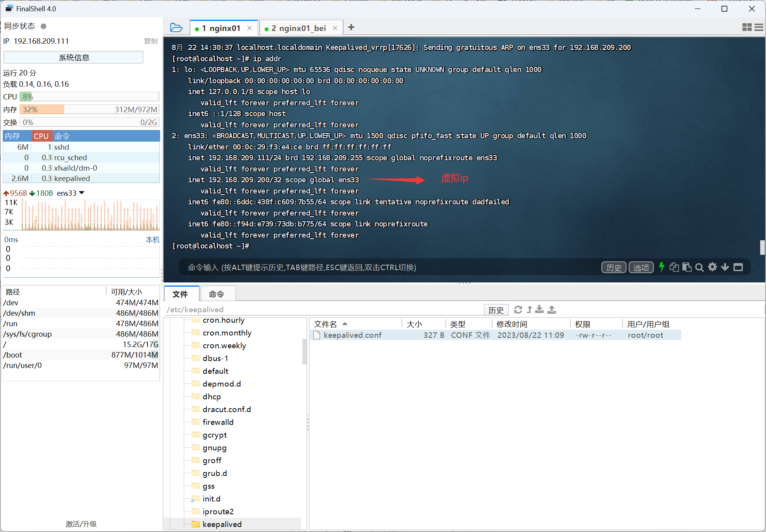766x532 pixels.
Task: Sort files by 大小 column header
Action: [424, 324]
